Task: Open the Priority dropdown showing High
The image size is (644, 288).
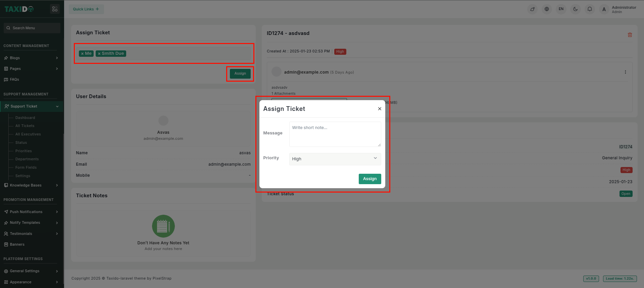Action: (335, 159)
